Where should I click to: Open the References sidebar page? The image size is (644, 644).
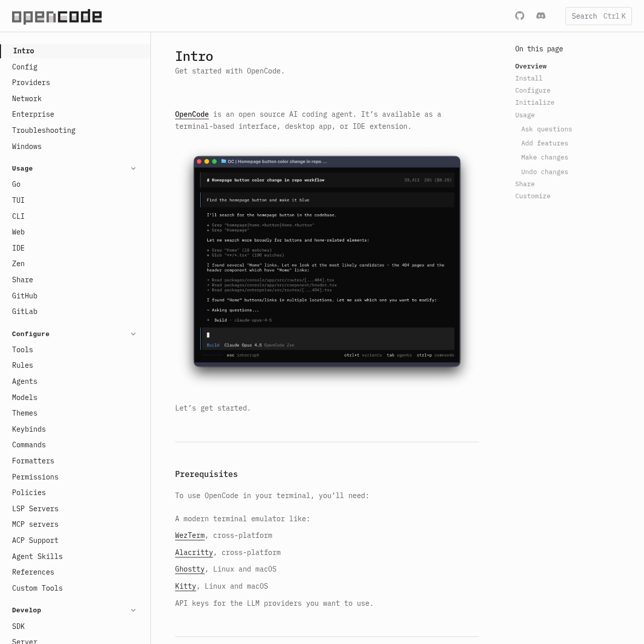tap(33, 572)
